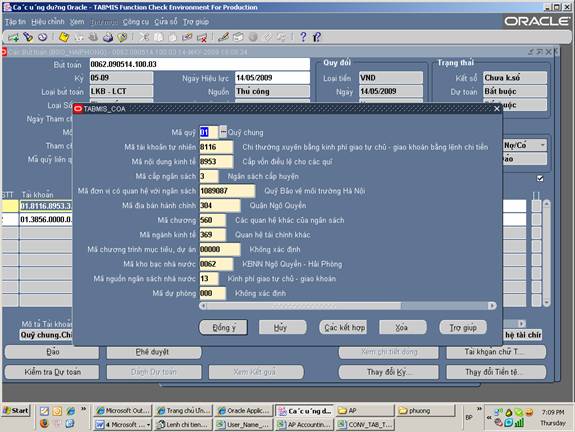Click the yellow Save diskette icon
Viewport: 575px width, 432px height.
[x=64, y=37]
